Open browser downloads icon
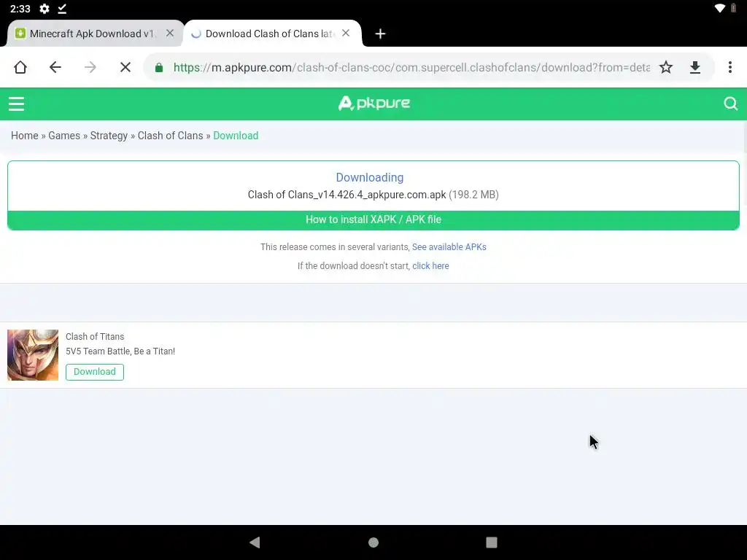 pos(695,67)
